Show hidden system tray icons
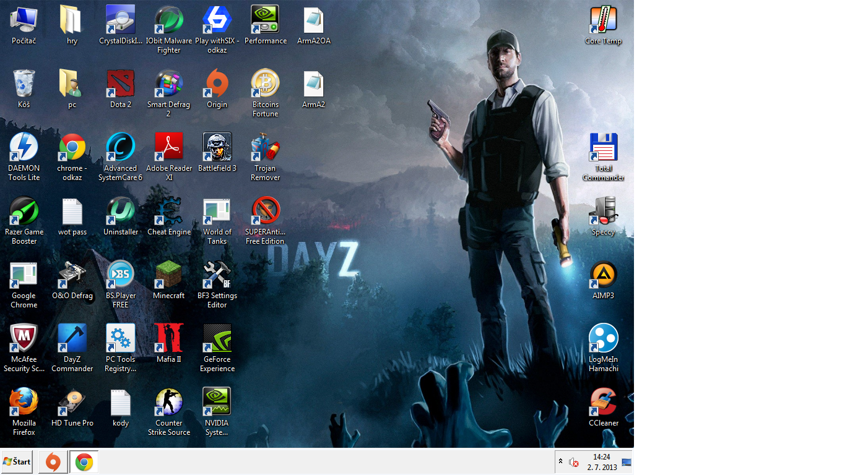This screenshot has width=868, height=475. point(561,462)
